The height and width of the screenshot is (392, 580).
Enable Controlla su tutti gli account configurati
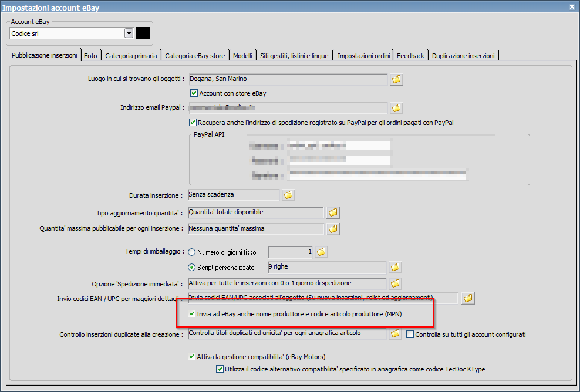[410, 334]
